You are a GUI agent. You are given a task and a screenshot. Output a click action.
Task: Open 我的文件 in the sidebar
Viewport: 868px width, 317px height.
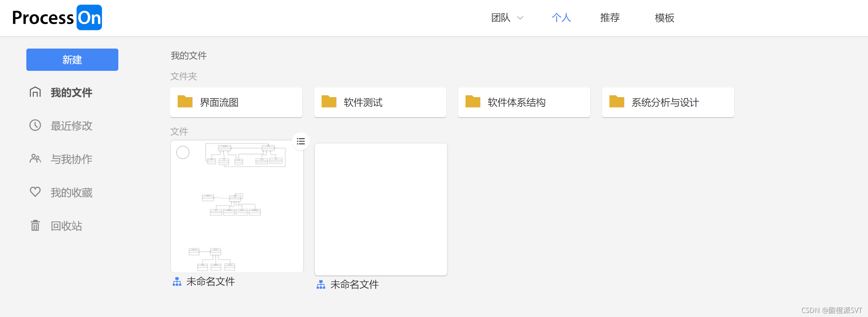point(72,92)
